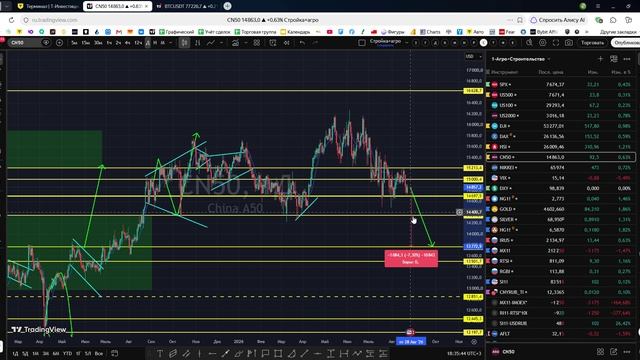
Task: Click the add symbol plus button beside CN50
Action: pyautogui.click(x=59, y=43)
